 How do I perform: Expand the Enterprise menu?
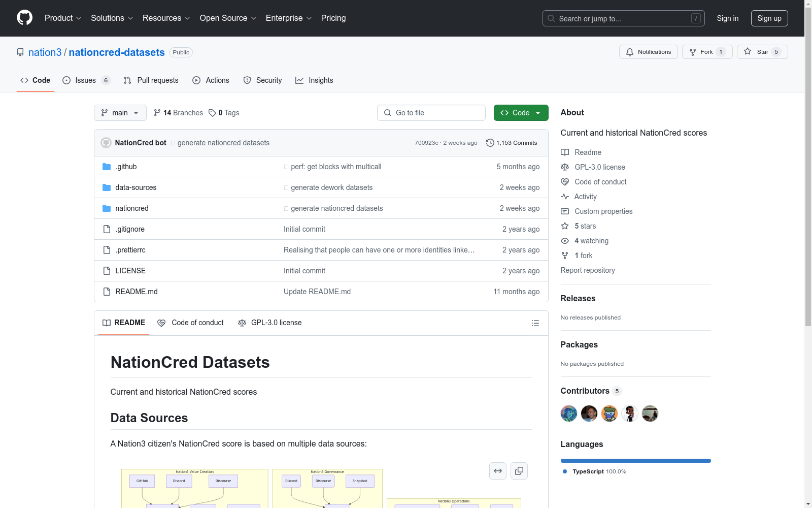click(x=289, y=18)
